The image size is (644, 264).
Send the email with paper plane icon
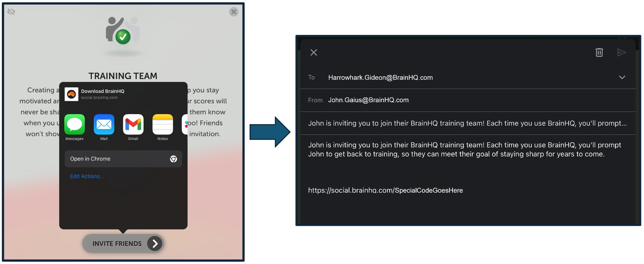pos(622,52)
